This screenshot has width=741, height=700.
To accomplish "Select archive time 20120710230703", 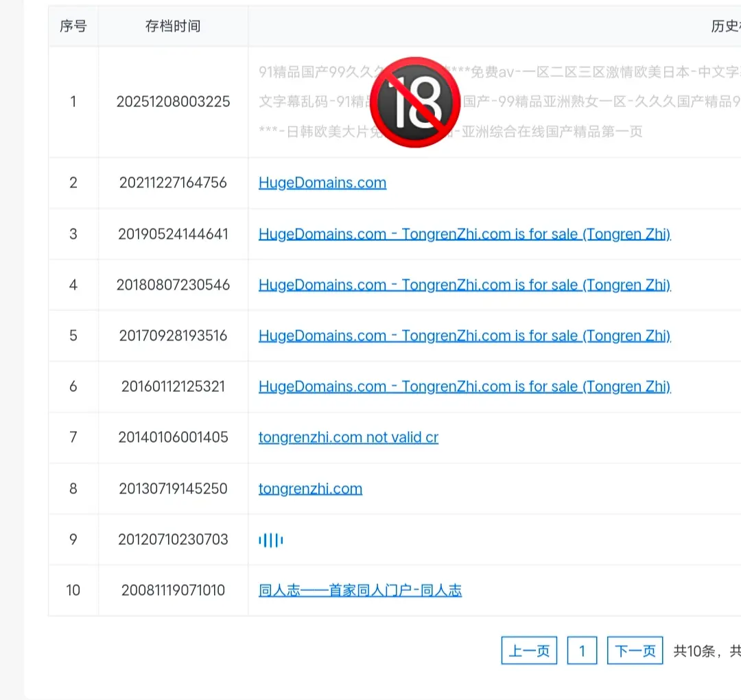I will click(173, 540).
